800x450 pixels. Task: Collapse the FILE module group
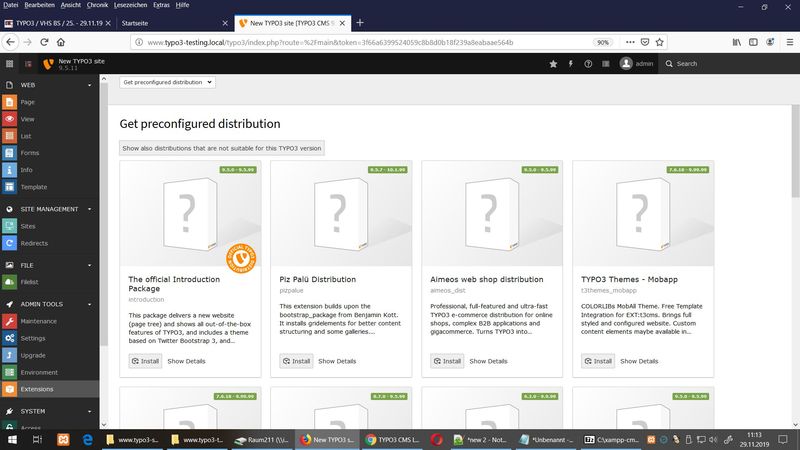[89, 265]
